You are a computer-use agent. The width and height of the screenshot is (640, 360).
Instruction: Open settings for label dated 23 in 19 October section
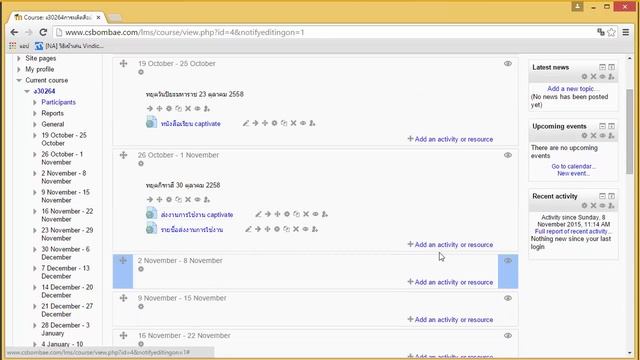tap(169, 109)
